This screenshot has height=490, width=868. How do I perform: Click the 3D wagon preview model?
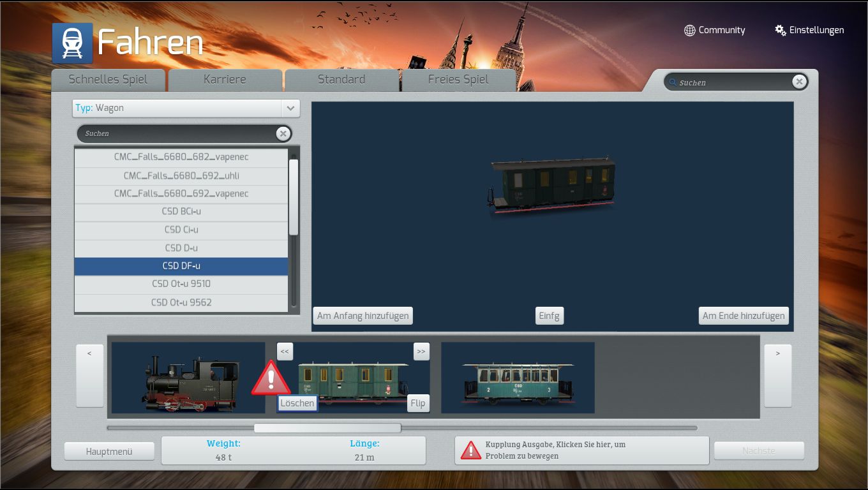tap(552, 185)
